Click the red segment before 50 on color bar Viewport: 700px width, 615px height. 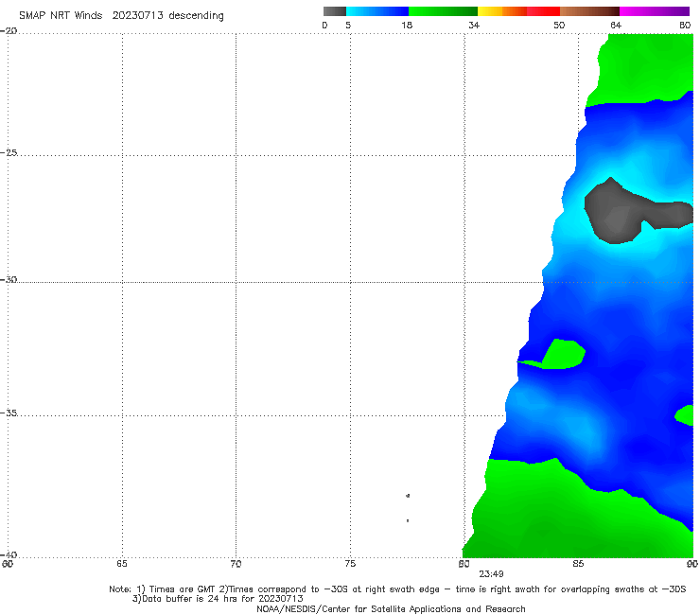point(543,11)
